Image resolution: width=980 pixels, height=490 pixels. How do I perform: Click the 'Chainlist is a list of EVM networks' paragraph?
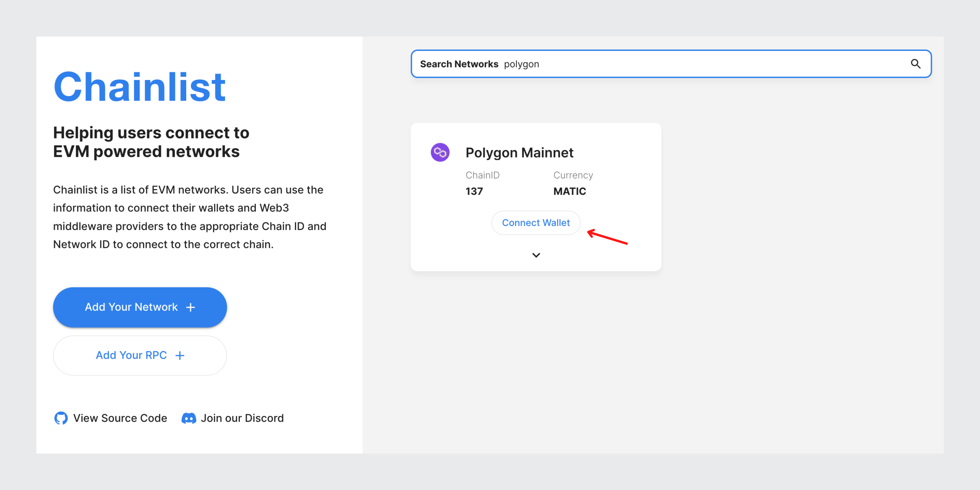pyautogui.click(x=189, y=217)
